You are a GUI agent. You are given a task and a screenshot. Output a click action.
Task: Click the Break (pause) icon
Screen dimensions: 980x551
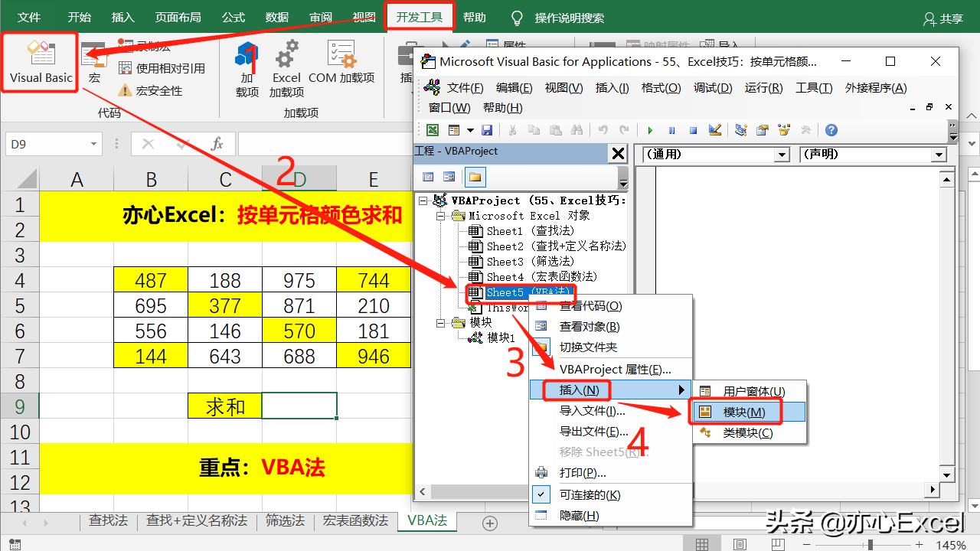[672, 130]
